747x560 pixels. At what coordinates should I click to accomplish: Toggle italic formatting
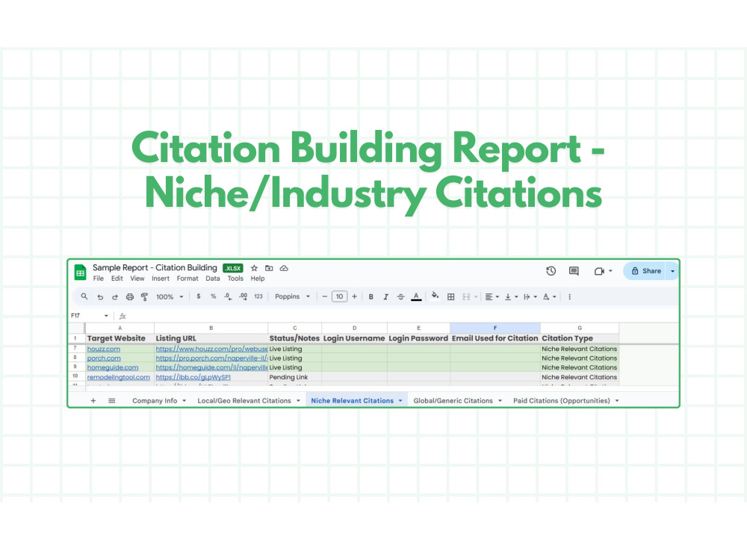[x=386, y=296]
